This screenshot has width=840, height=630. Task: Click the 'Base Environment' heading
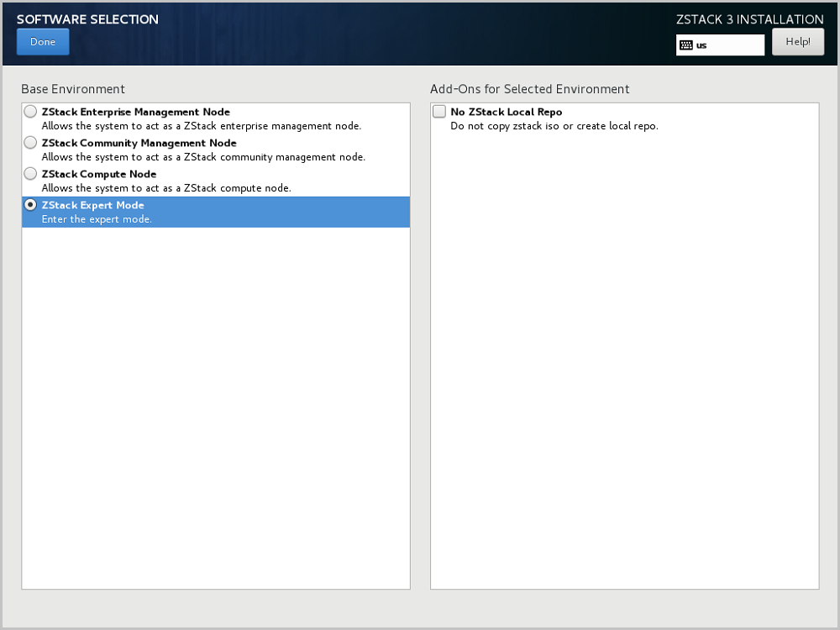[x=73, y=89]
